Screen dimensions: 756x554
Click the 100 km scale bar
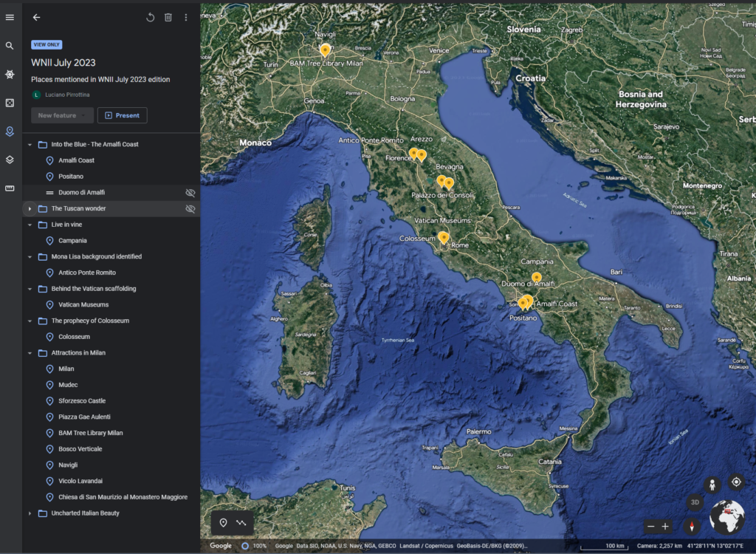602,547
